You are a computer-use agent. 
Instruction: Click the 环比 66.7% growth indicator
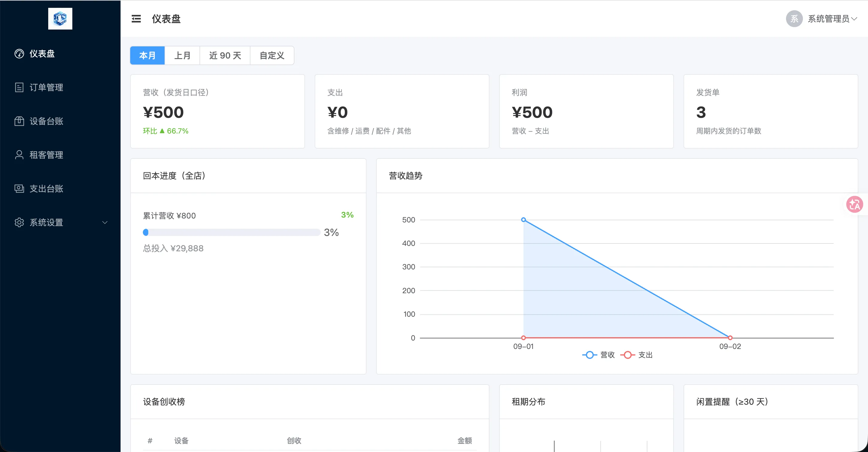coord(165,131)
